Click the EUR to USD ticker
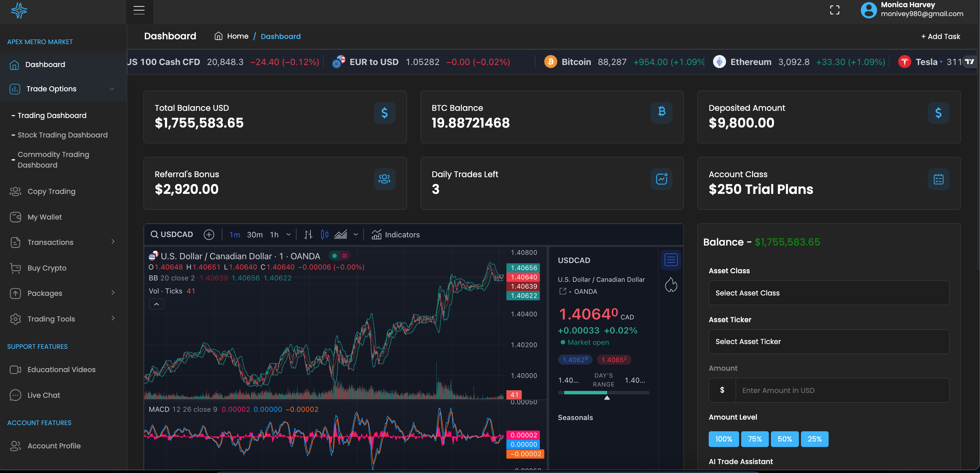Screen dimensions: 980x473 pos(420,62)
